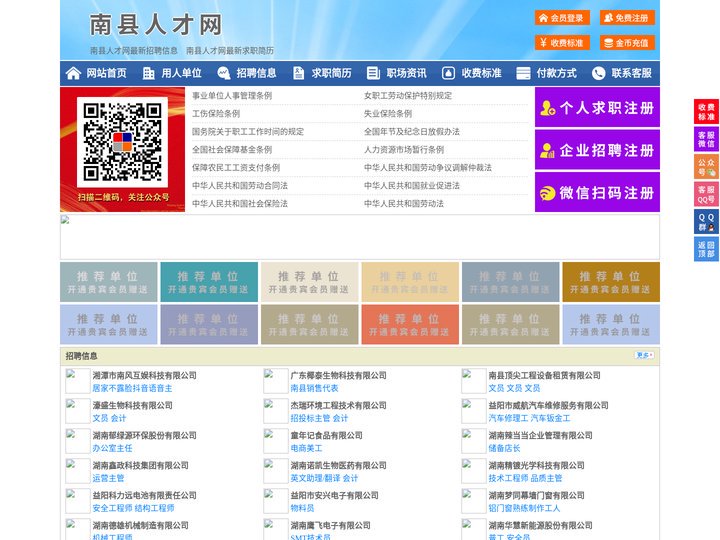Screen dimensions: 720x540
Task: Click the 金币充值 button
Action: coord(627,43)
